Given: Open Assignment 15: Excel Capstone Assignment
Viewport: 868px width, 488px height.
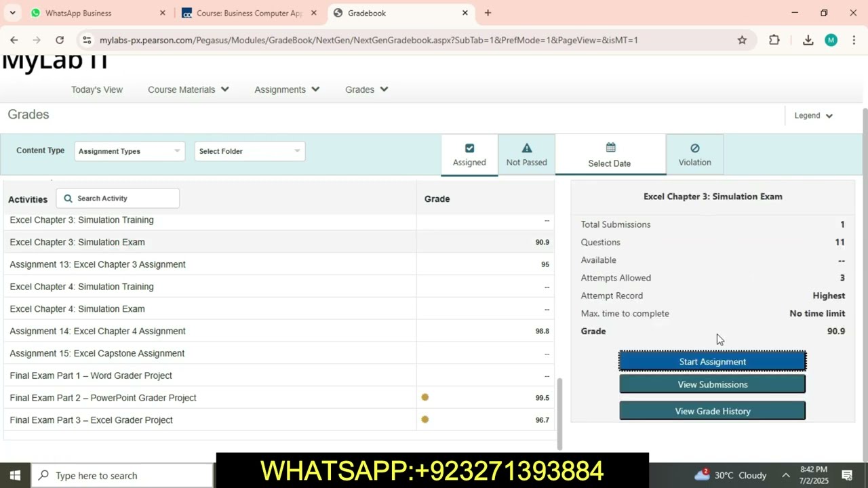Looking at the screenshot, I should [x=97, y=353].
